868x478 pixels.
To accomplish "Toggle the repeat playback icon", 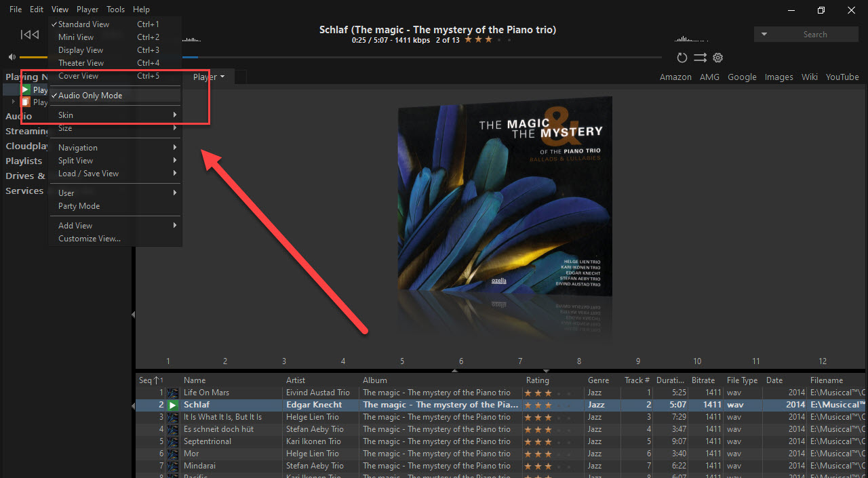I will pos(682,58).
